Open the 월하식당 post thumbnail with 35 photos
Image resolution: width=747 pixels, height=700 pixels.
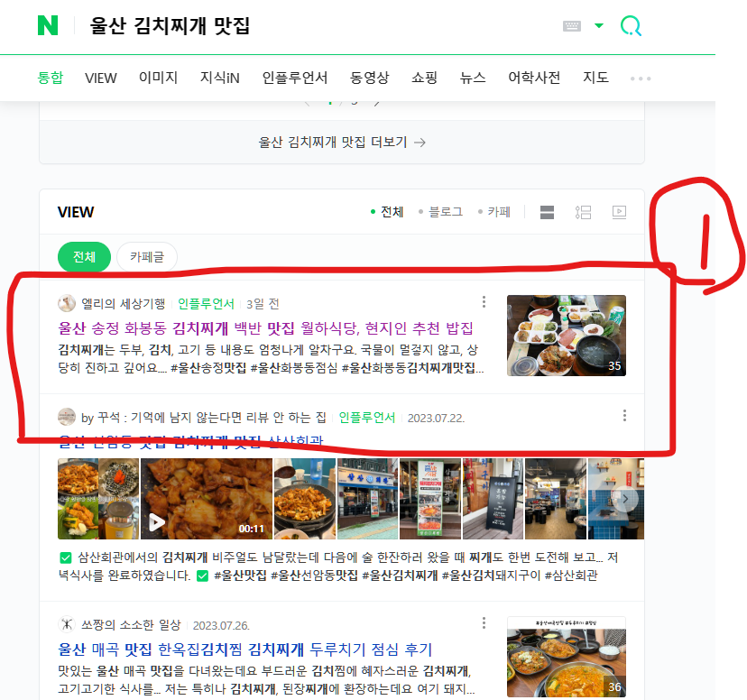click(x=567, y=336)
